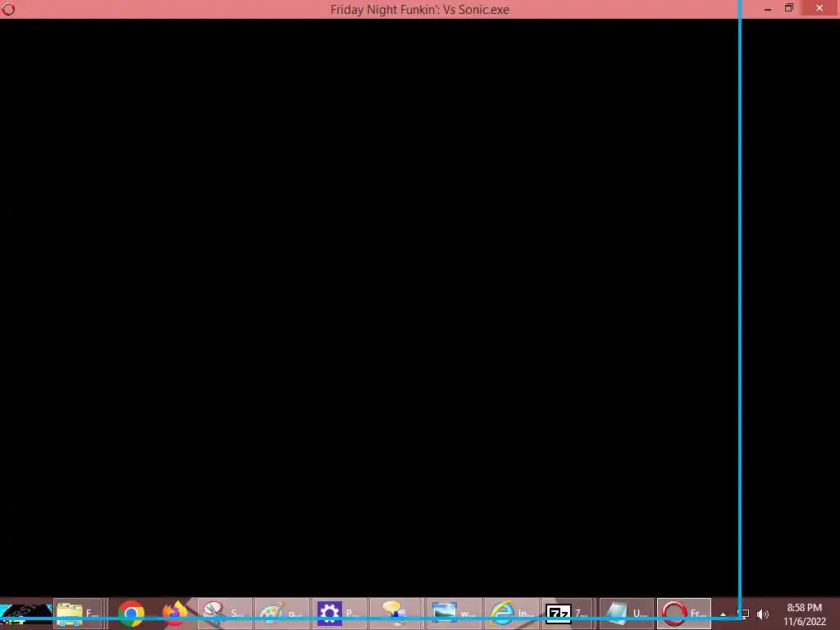Open Firefox from the taskbar

point(175,614)
